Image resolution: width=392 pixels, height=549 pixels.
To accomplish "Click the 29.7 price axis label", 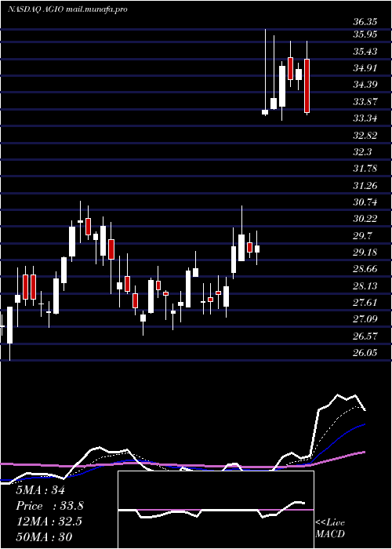I will pyautogui.click(x=362, y=235).
